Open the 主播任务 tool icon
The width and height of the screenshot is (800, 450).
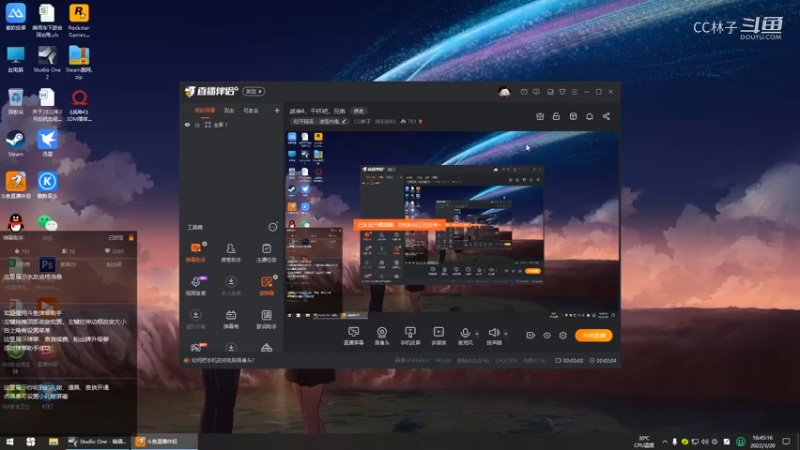[x=266, y=252]
